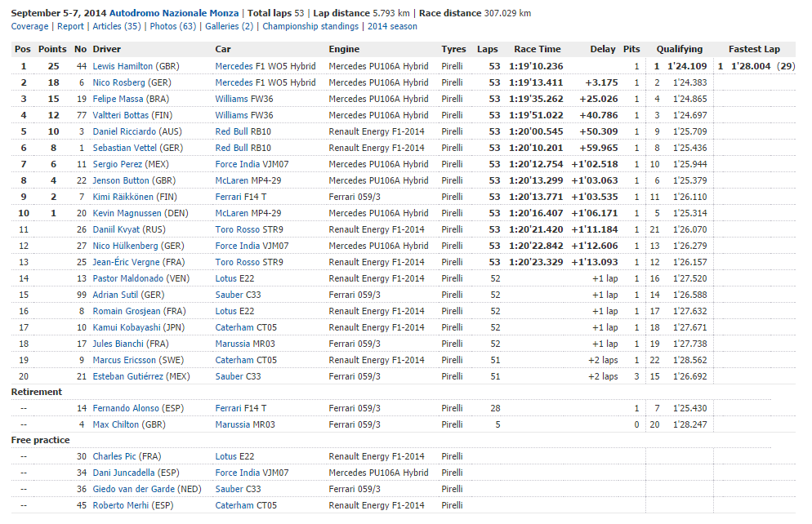Open the Articles (35) link
The image size is (812, 524).
click(117, 26)
